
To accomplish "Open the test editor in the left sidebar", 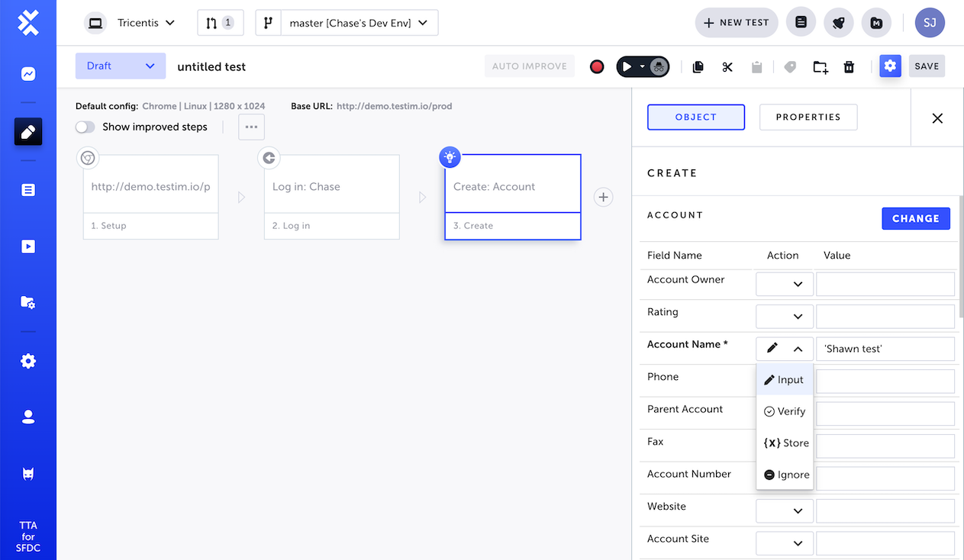I will [x=27, y=131].
